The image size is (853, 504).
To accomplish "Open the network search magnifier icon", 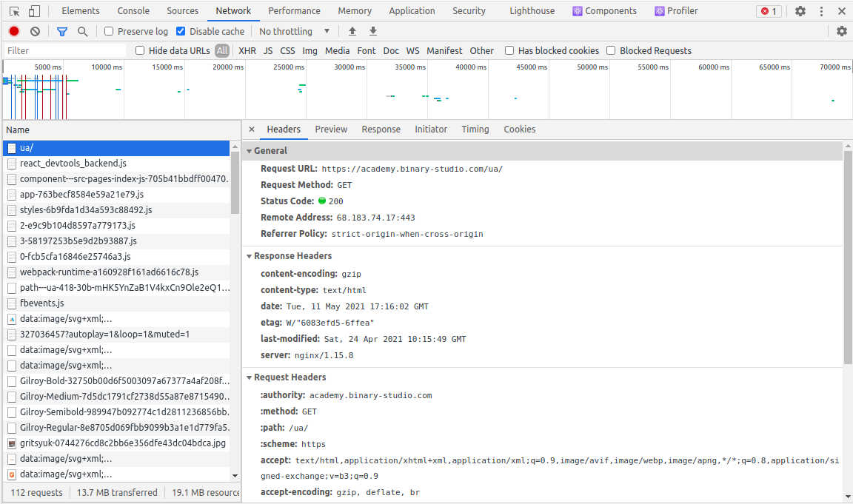I will click(x=82, y=32).
